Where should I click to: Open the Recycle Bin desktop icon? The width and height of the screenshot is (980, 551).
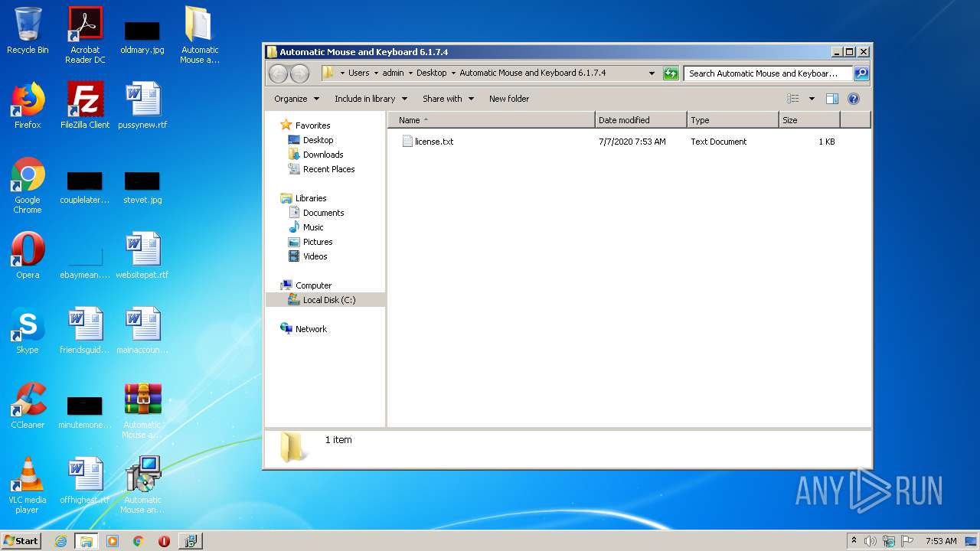coord(28,31)
